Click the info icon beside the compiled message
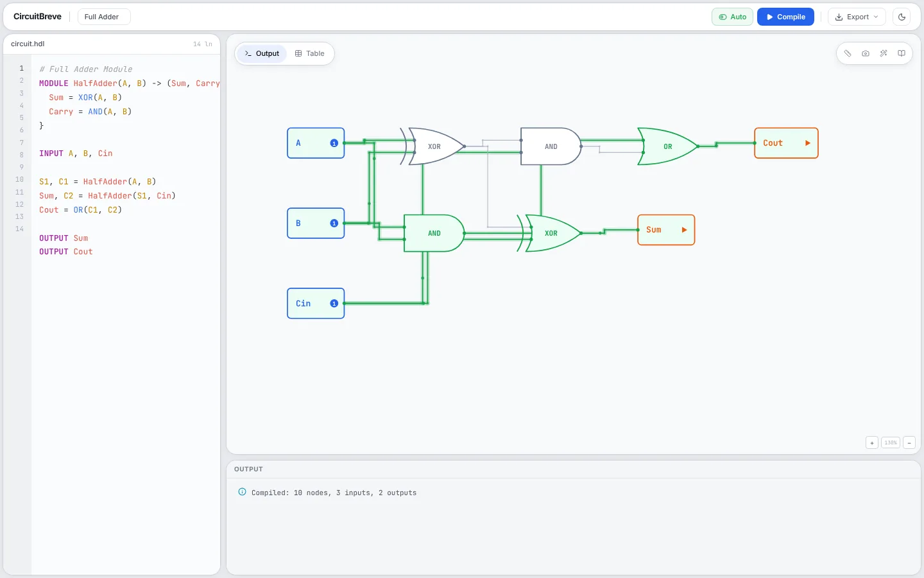Viewport: 924px width, 578px height. [242, 492]
